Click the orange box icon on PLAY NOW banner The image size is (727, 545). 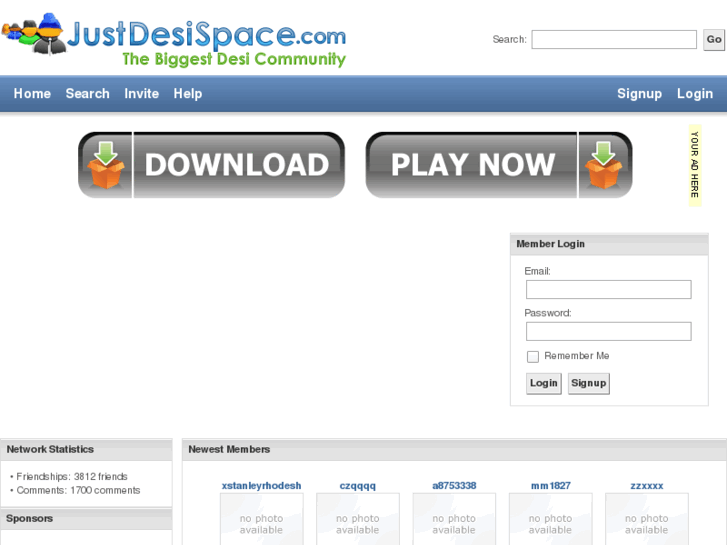tap(603, 166)
